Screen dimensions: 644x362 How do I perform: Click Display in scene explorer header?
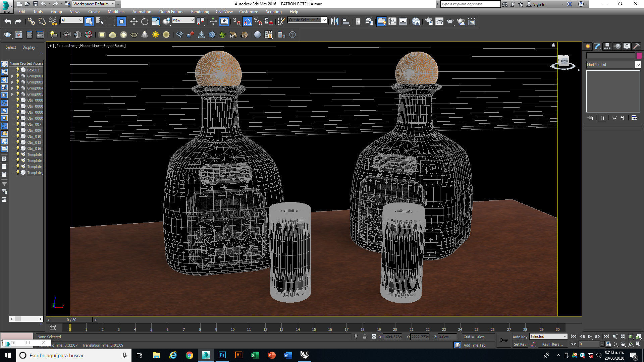click(29, 47)
